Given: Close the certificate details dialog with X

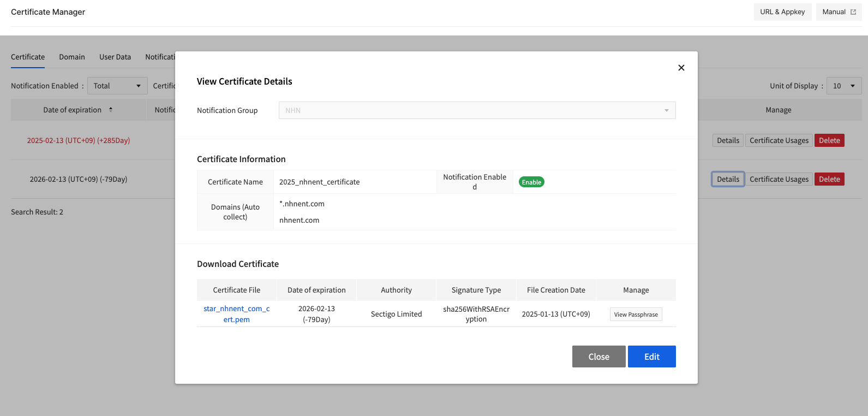Looking at the screenshot, I should click(681, 68).
